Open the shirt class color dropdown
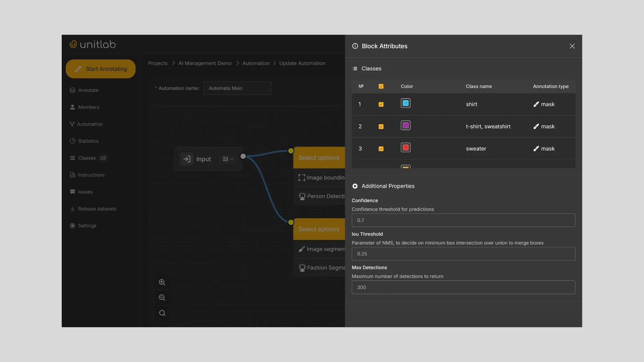 tap(405, 103)
